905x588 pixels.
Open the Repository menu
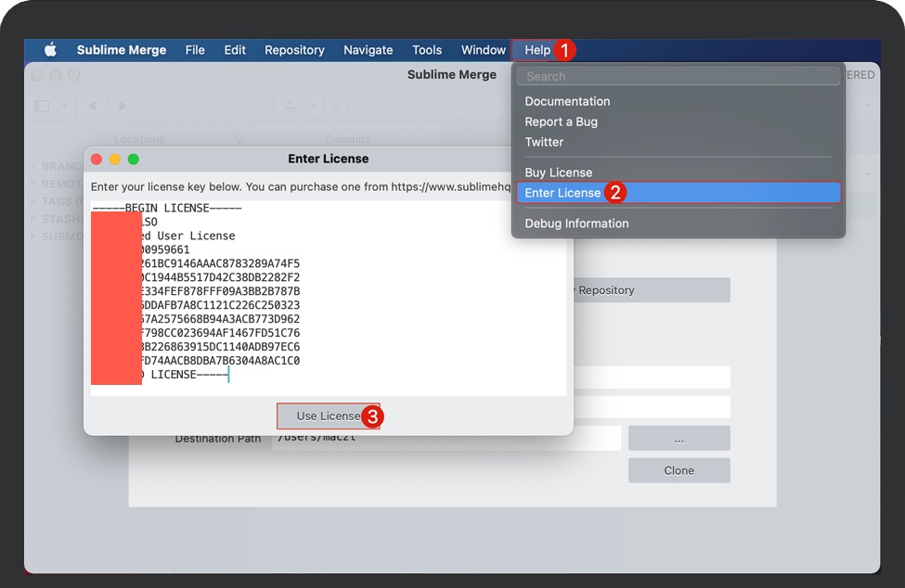tap(294, 50)
